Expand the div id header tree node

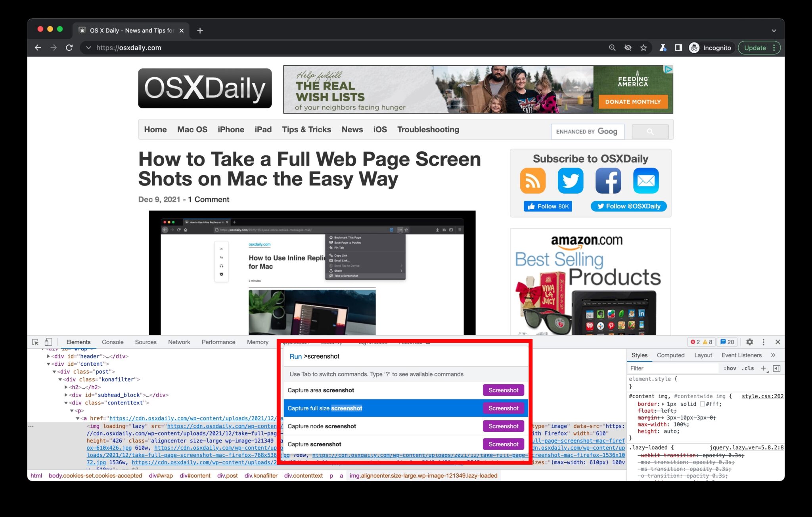(x=49, y=356)
